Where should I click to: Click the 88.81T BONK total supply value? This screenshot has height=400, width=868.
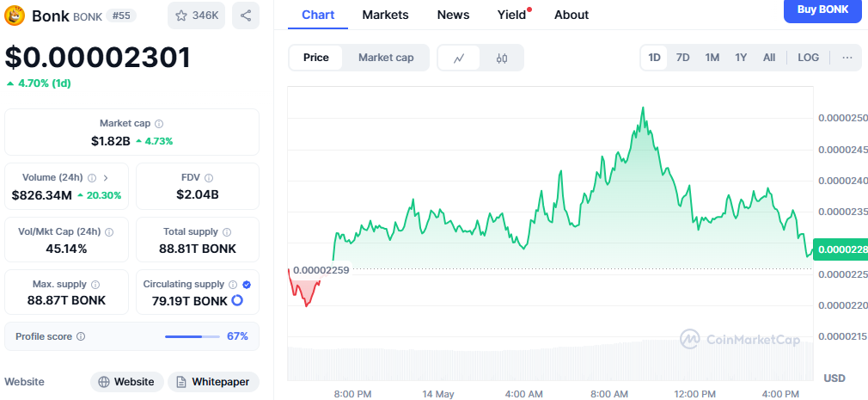click(x=198, y=249)
